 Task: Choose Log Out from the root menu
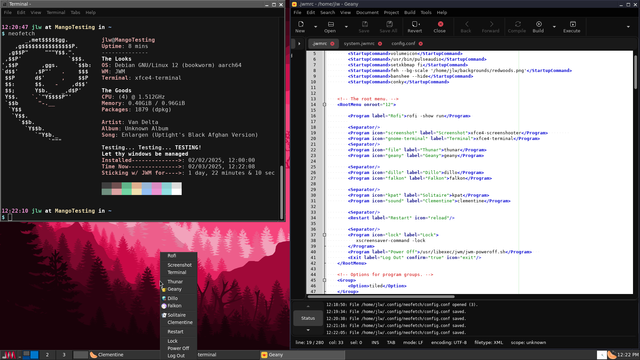tap(179, 356)
